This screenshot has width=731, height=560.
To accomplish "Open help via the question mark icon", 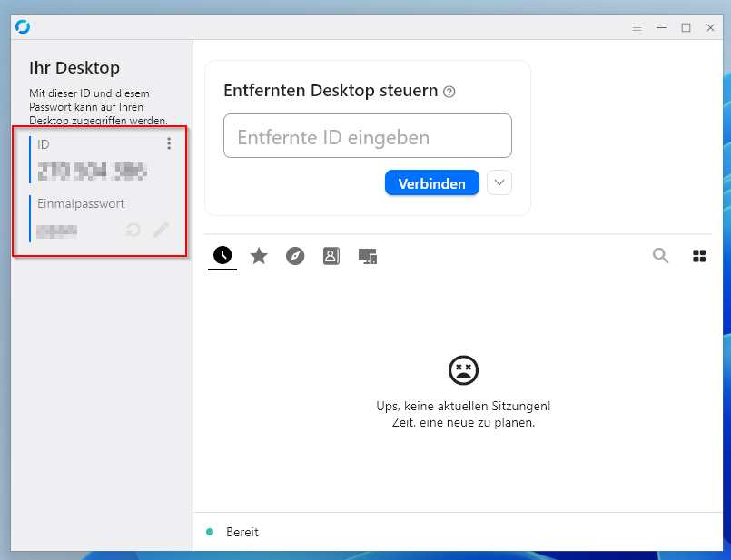I will click(449, 92).
